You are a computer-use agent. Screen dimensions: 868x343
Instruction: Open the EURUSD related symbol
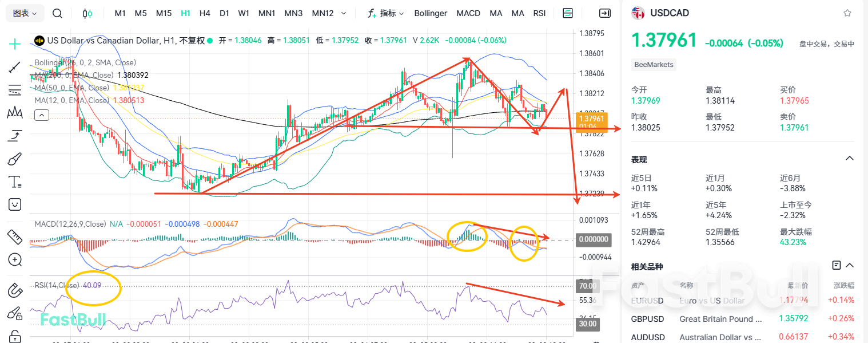tap(648, 299)
